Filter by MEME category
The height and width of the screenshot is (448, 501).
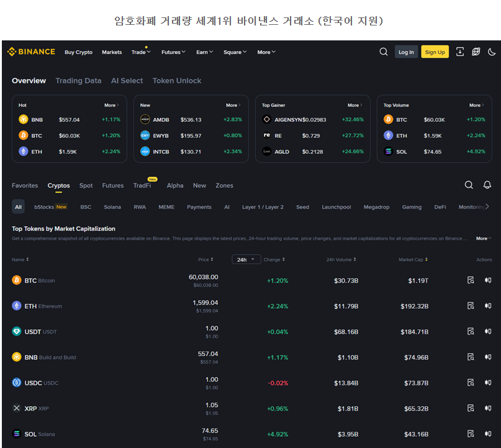click(166, 207)
